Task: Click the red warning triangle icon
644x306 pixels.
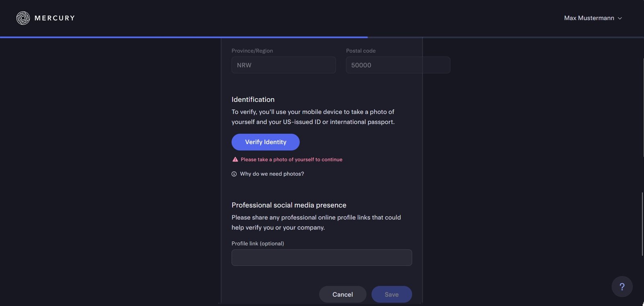Action: tap(235, 160)
